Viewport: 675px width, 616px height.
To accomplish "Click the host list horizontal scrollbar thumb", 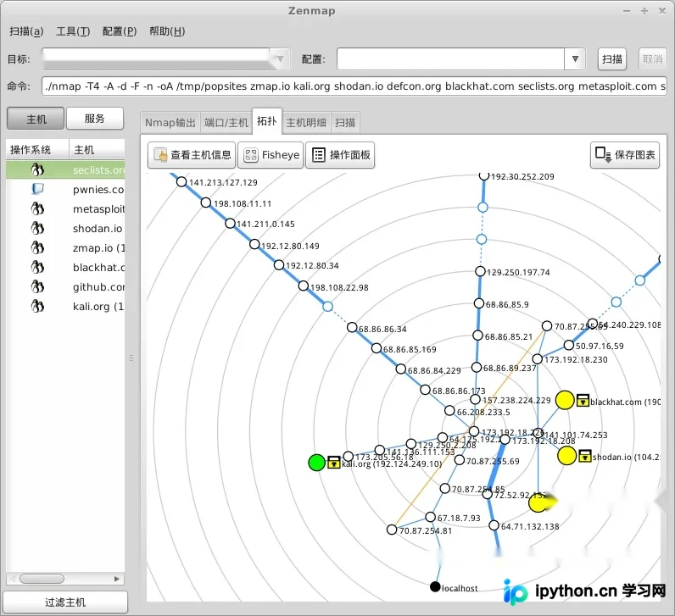I will point(42,579).
